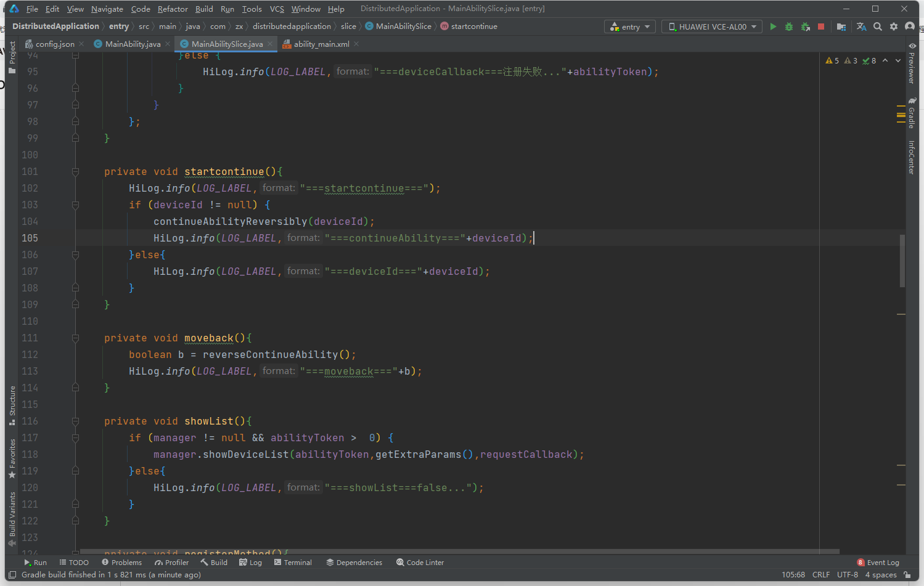Click the DistributedApplication breadcrumb
This screenshot has height=586, width=924.
pyautogui.click(x=55, y=26)
